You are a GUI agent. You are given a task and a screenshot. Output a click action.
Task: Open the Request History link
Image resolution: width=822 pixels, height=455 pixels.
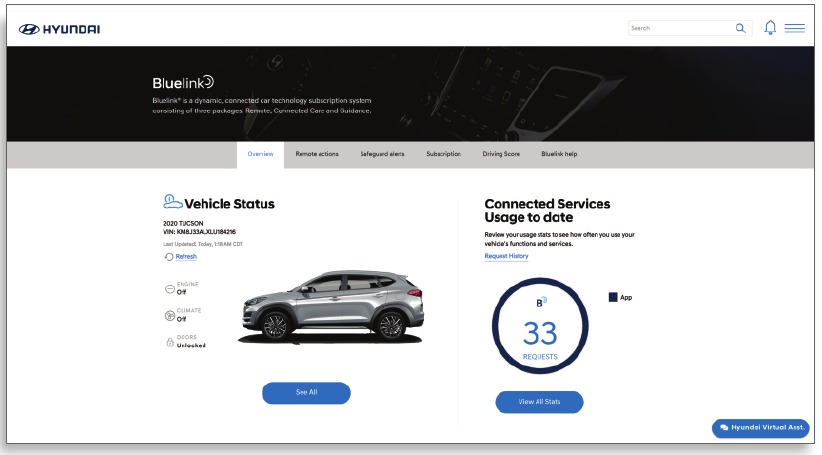click(x=506, y=256)
